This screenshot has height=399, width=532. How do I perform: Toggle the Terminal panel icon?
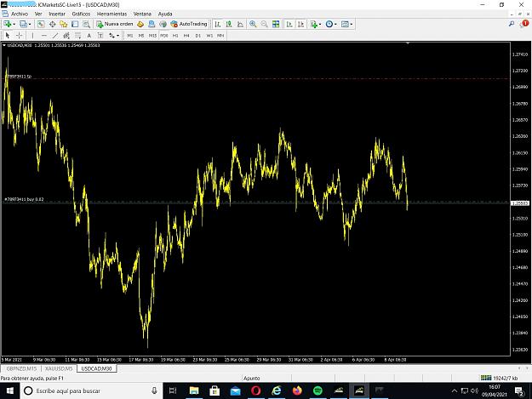75,24
